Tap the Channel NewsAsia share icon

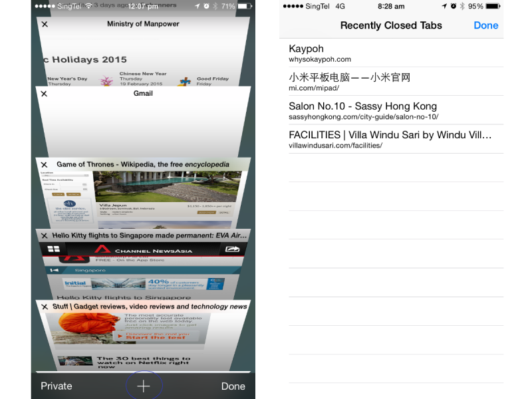tap(232, 249)
